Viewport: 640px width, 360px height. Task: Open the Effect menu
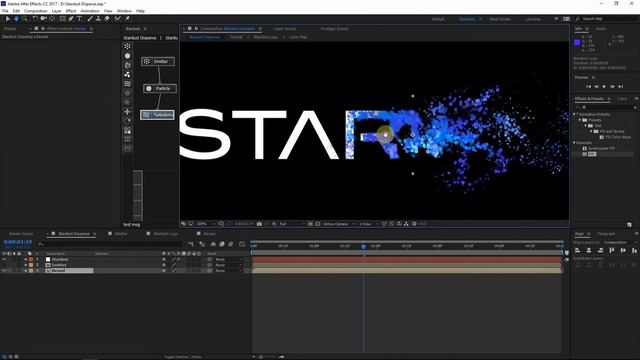(x=71, y=11)
